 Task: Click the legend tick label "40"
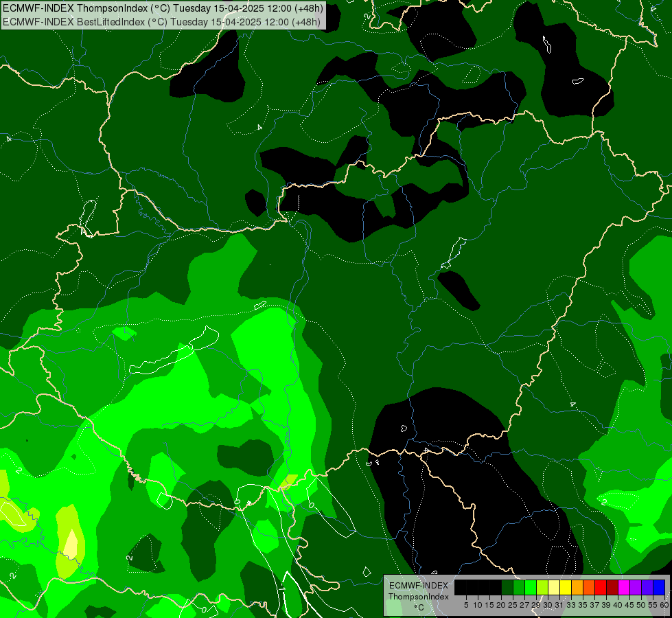click(x=618, y=605)
